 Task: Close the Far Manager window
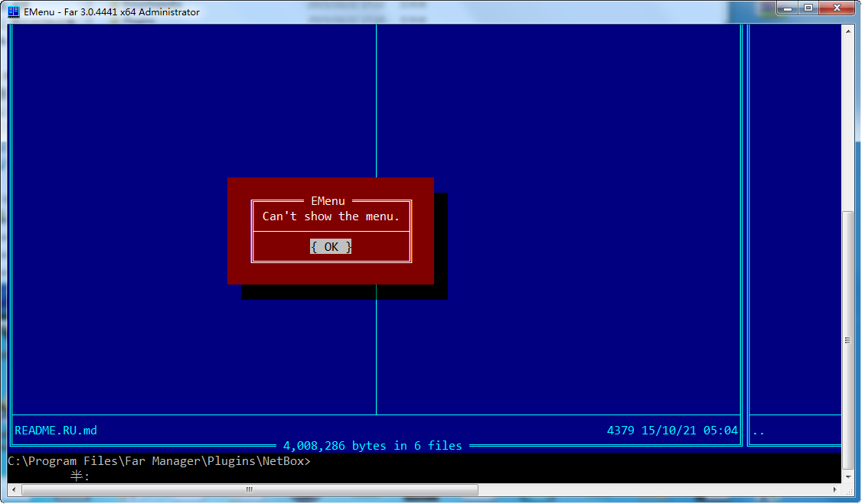tap(836, 8)
